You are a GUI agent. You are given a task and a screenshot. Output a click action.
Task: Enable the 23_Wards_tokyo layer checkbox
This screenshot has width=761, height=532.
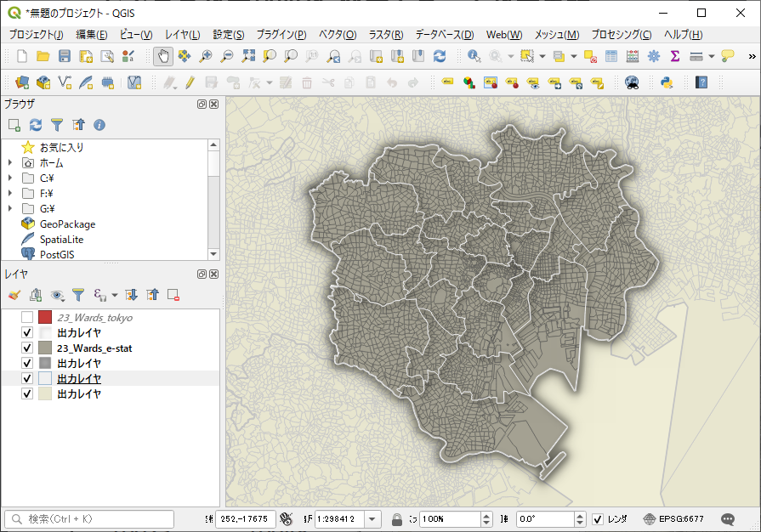pyautogui.click(x=27, y=318)
